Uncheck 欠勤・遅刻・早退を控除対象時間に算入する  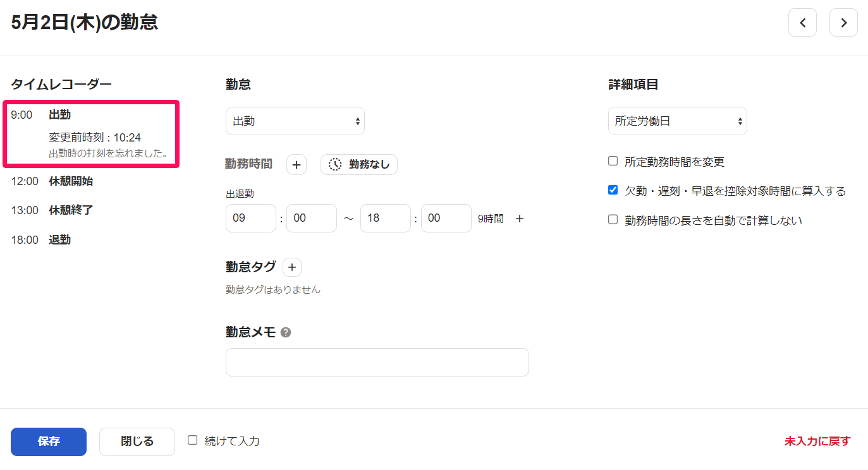[x=613, y=190]
